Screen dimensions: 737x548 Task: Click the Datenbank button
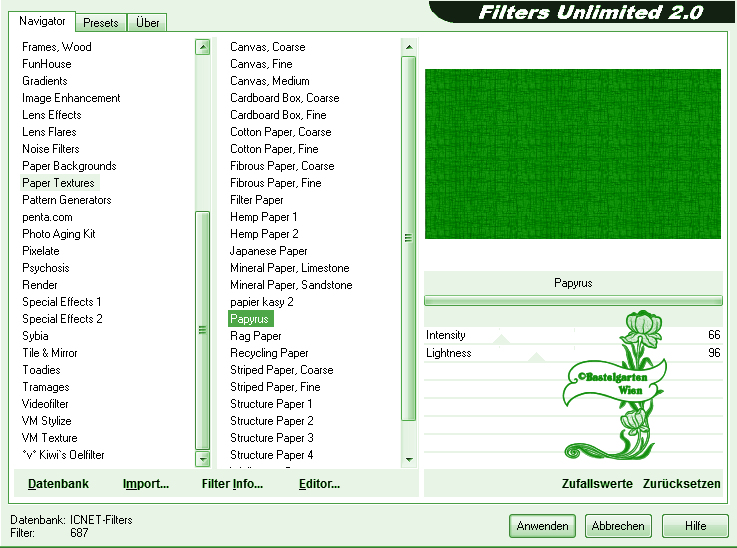tap(58, 484)
